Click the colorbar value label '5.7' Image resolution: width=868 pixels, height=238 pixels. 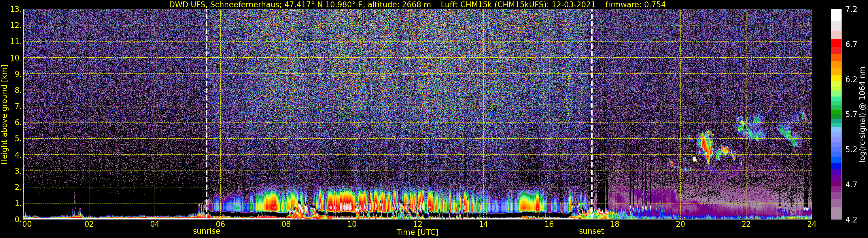pyautogui.click(x=851, y=115)
